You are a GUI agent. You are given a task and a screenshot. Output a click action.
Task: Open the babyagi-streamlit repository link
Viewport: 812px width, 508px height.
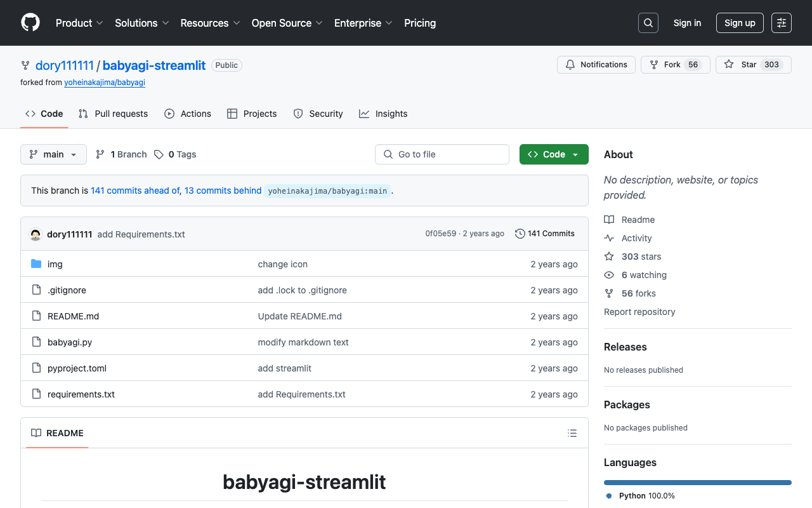(154, 65)
